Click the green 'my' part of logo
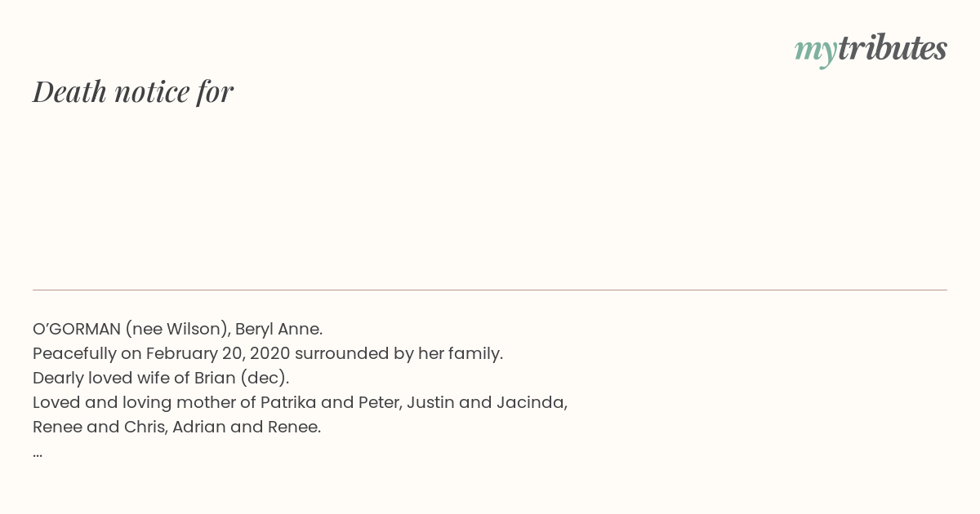The image size is (980, 514). [x=815, y=51]
